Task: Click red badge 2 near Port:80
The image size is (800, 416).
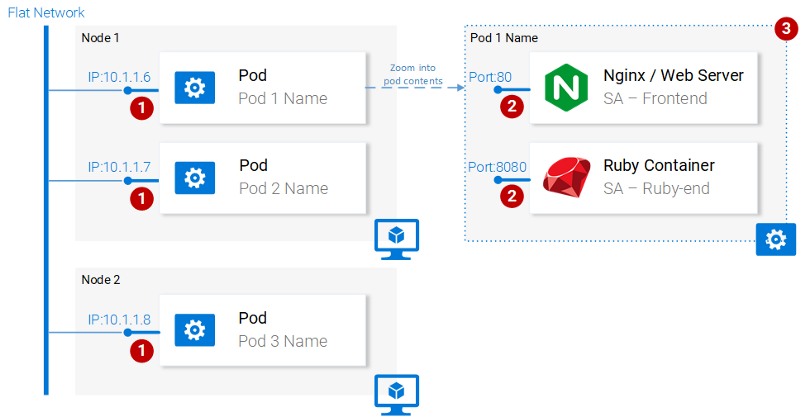Action: [513, 107]
